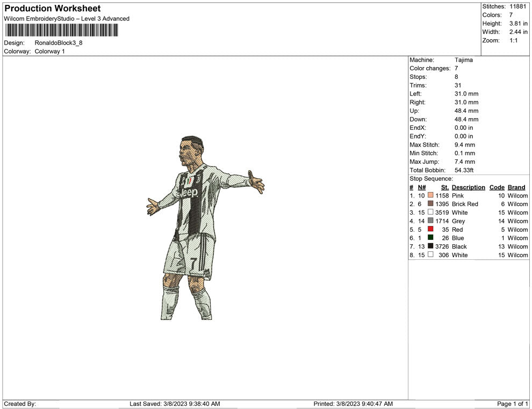
Task: Click 'Printed: 3/8/2023 9:40:47 AM' footer
Action: tap(353, 404)
